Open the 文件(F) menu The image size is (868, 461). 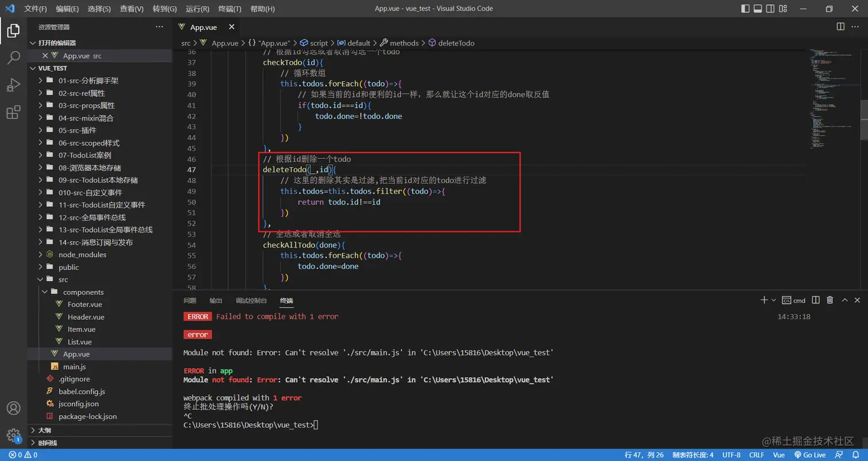click(x=36, y=9)
